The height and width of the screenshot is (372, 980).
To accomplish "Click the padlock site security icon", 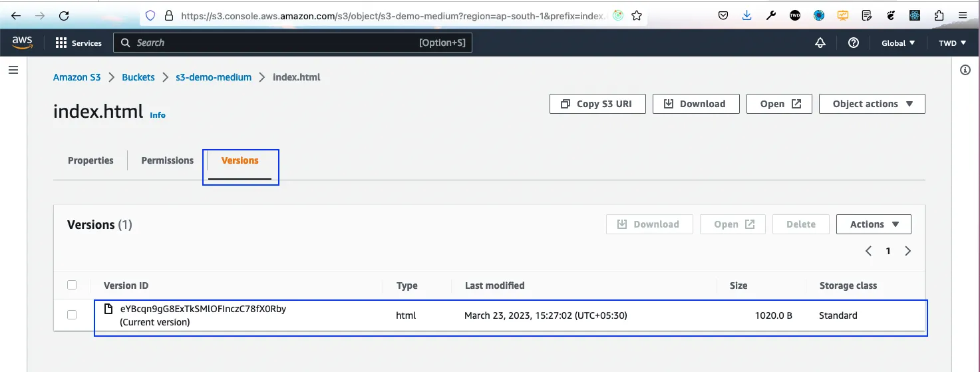I will click(168, 15).
